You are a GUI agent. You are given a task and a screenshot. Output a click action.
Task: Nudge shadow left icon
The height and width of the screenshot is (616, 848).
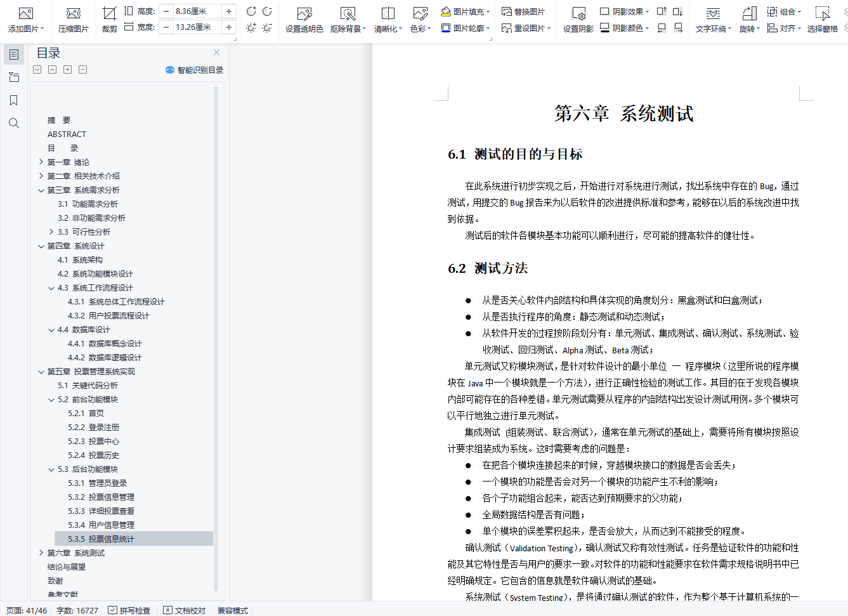pos(662,28)
